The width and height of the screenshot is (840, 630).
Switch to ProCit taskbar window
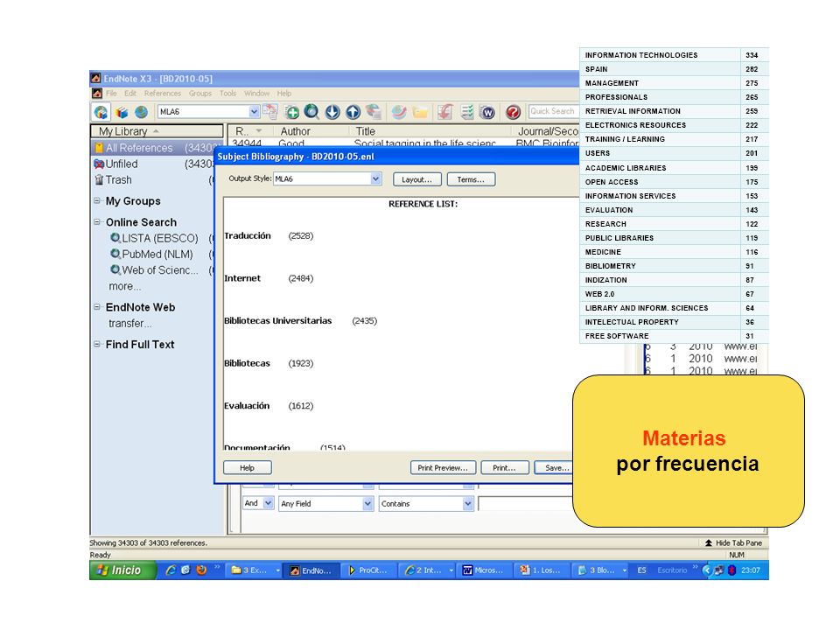point(368,570)
